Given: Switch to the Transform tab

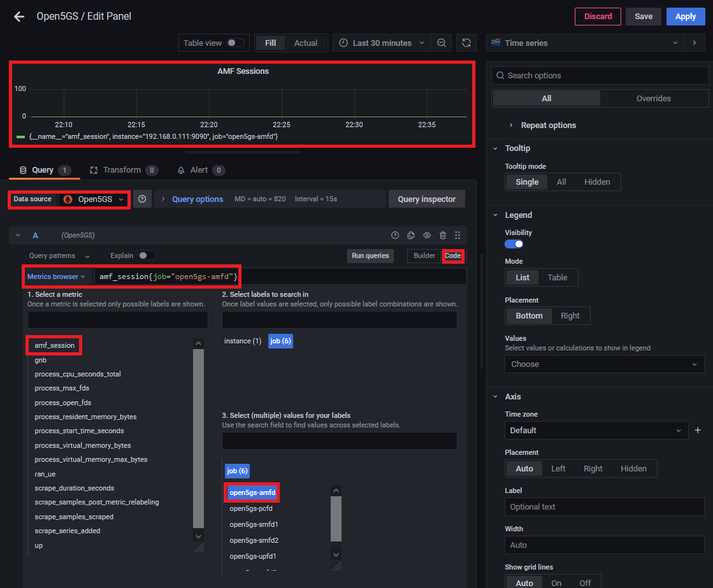Looking at the screenshot, I should coord(124,170).
